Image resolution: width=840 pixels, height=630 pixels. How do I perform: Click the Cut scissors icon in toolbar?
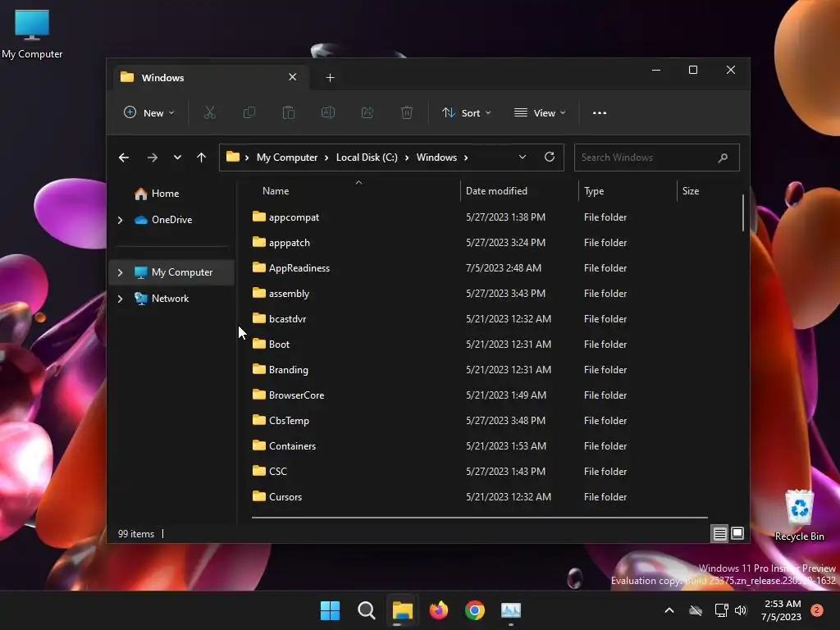point(209,112)
